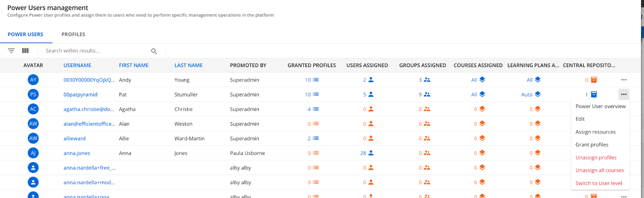
Task: Collapse the three-dot menu for 00patpyramid
Action: tap(623, 94)
